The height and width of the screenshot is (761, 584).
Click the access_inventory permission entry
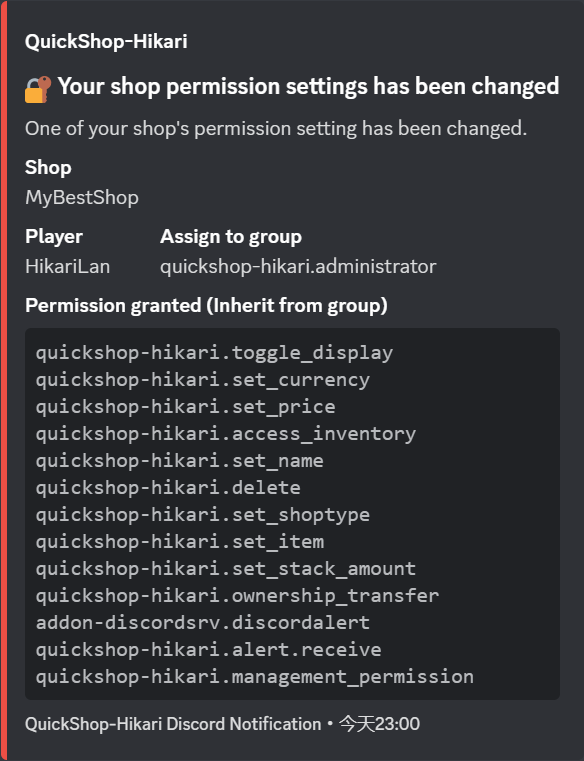pos(226,434)
